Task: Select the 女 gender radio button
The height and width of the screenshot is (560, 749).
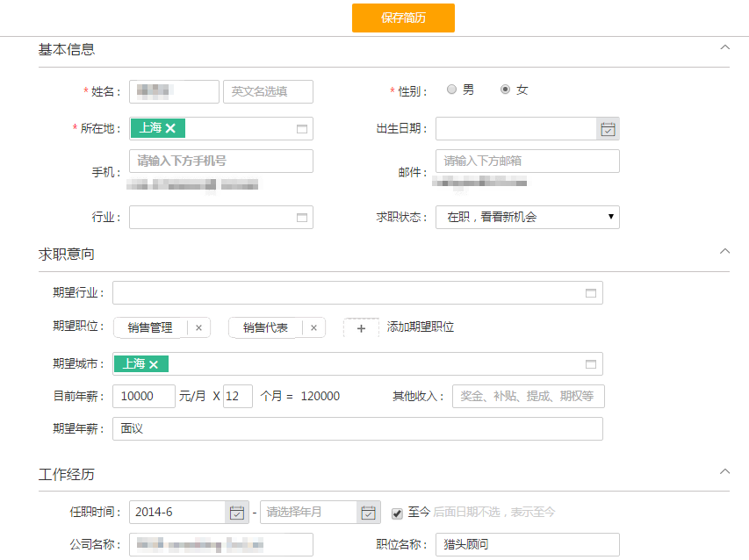Action: tap(505, 90)
